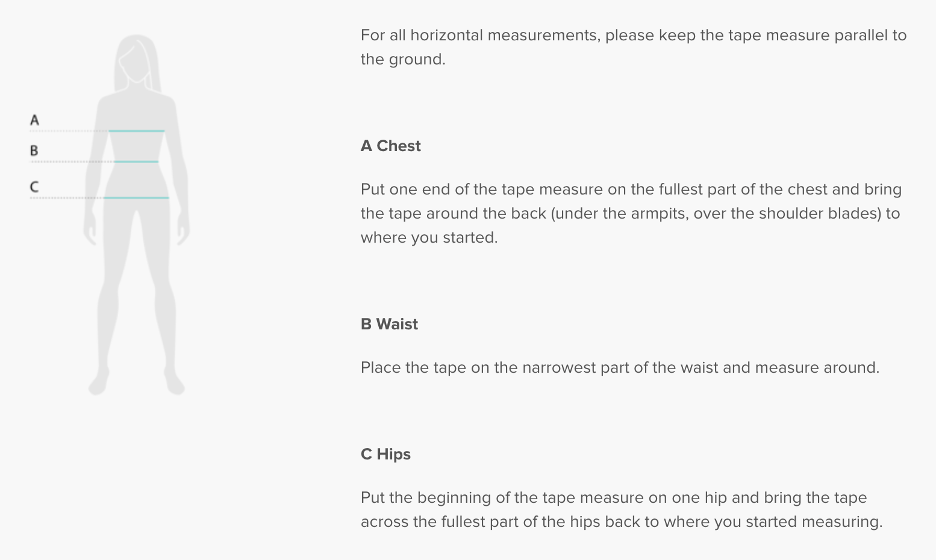Click the chest measuring instructions paragraph
This screenshot has width=936, height=560.
click(631, 213)
